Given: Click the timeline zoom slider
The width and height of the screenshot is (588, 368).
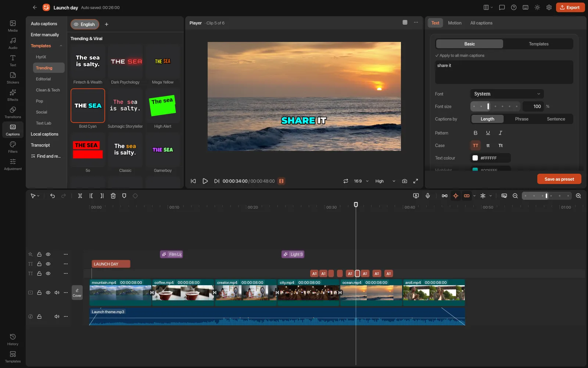Looking at the screenshot, I should pyautogui.click(x=547, y=196).
